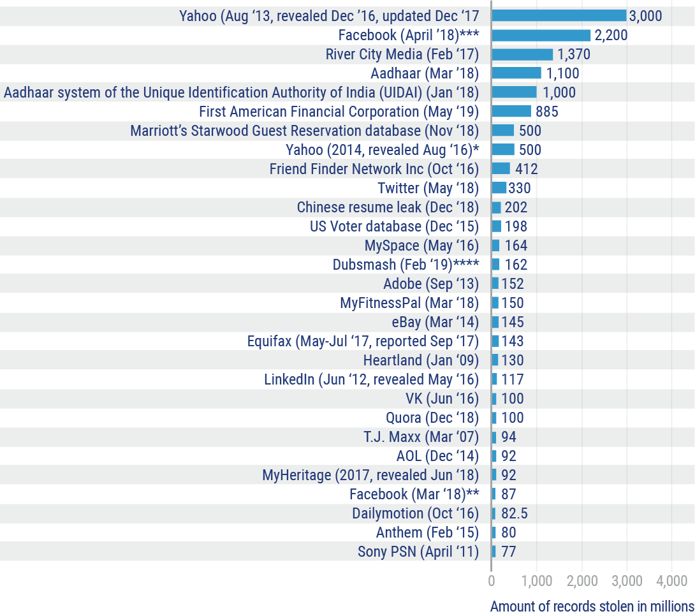Select the 330 value for Twitter

coord(520,188)
